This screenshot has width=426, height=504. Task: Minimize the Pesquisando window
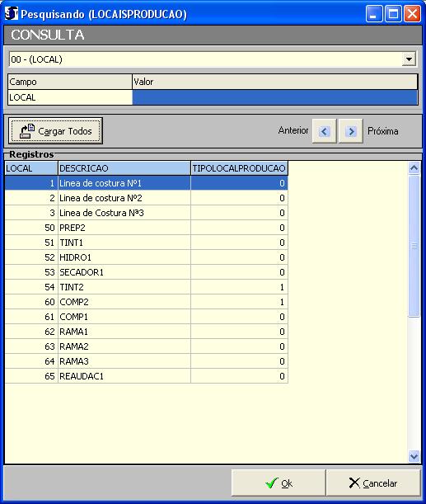click(374, 14)
